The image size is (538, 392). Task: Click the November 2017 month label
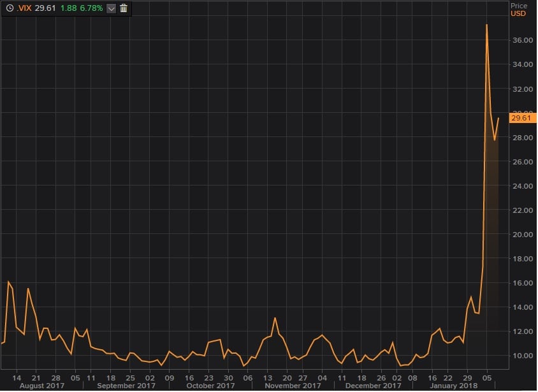(x=293, y=386)
